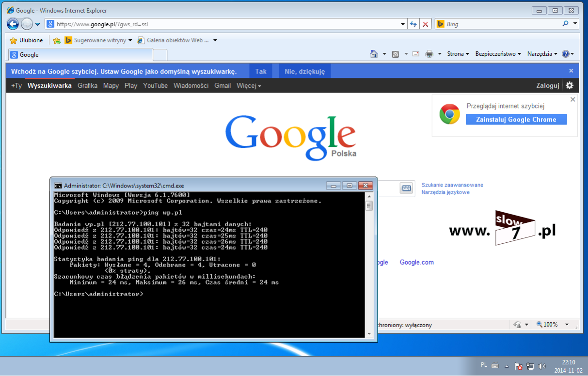Open the on-screen keyboard icon in search box
Viewport: 588px width, 376px height.
406,188
